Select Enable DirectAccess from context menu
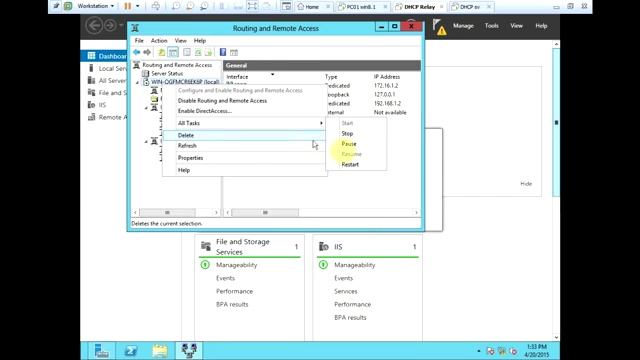 click(244, 111)
